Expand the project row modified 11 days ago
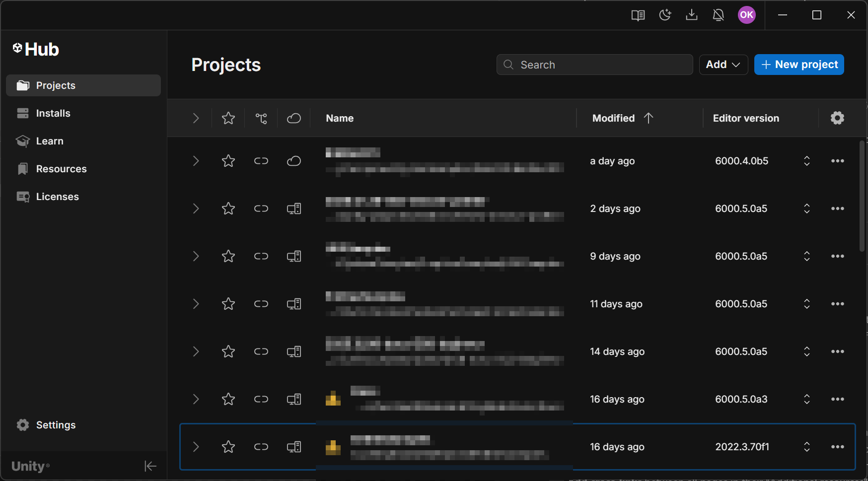Viewport: 868px width, 481px height. 196,304
